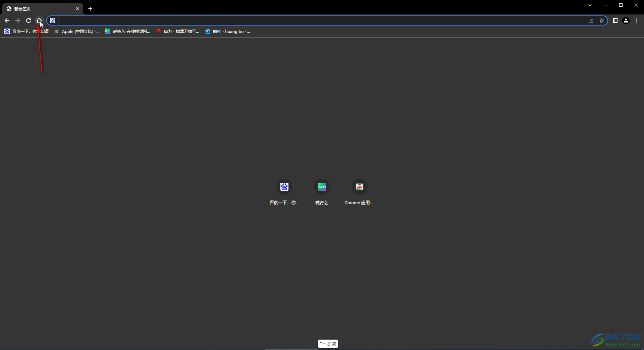
Task: Close the 新标签页 tab
Action: pyautogui.click(x=77, y=9)
